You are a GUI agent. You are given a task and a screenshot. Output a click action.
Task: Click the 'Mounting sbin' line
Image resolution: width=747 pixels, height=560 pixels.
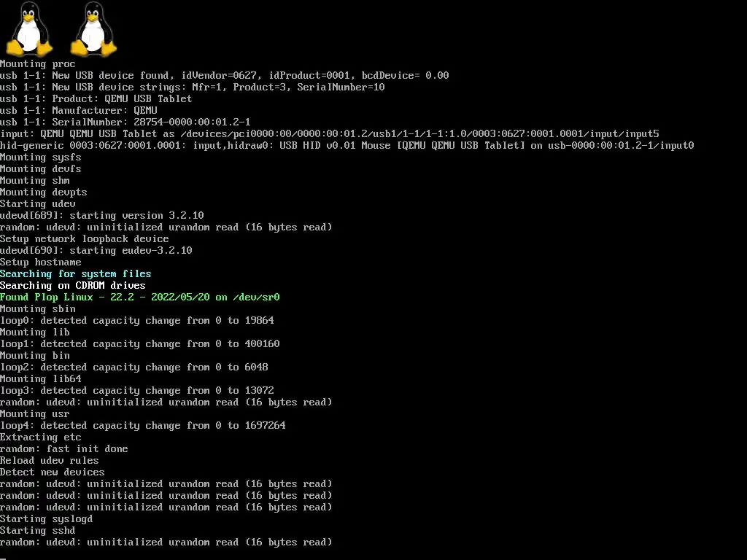pos(38,308)
